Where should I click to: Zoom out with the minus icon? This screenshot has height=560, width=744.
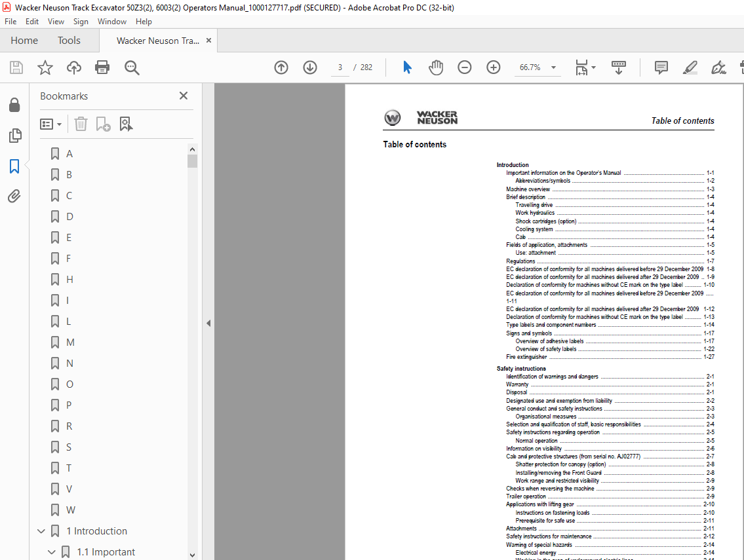pyautogui.click(x=465, y=67)
